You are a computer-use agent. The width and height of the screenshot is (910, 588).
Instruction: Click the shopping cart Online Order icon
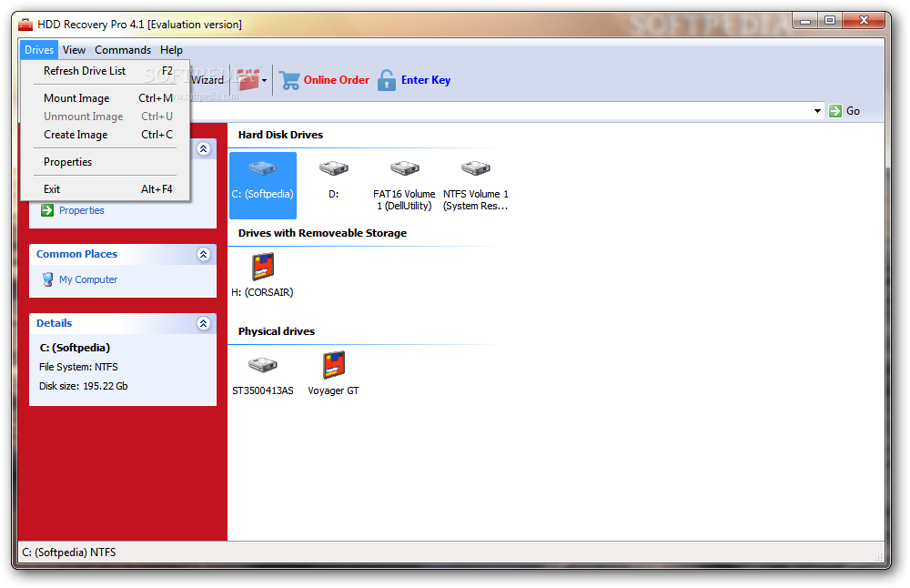(289, 80)
